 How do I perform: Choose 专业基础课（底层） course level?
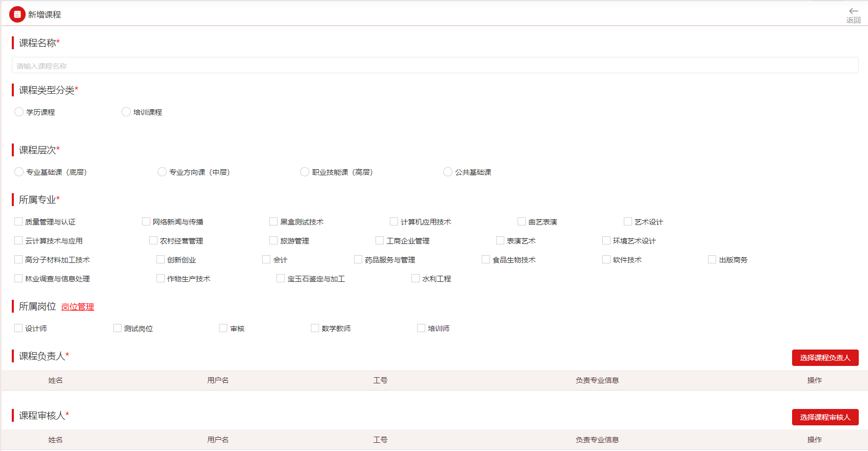click(19, 172)
